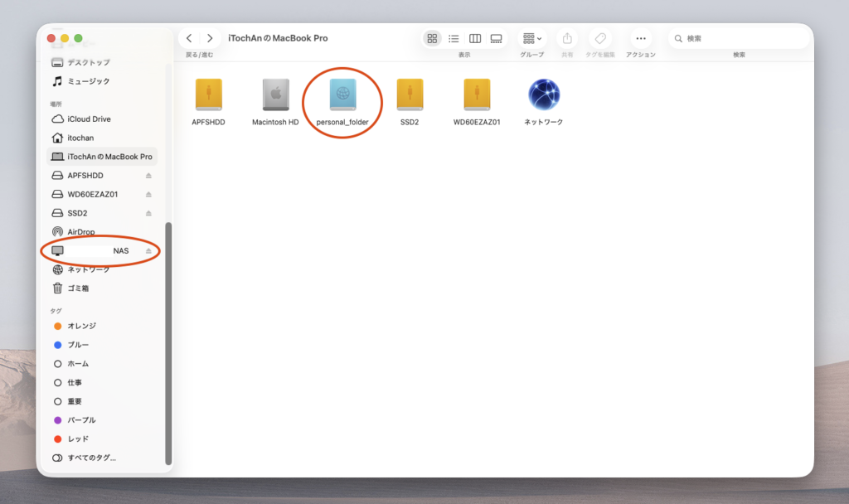Open the APFSHDD drive in main pane
849x504 pixels.
tap(208, 95)
